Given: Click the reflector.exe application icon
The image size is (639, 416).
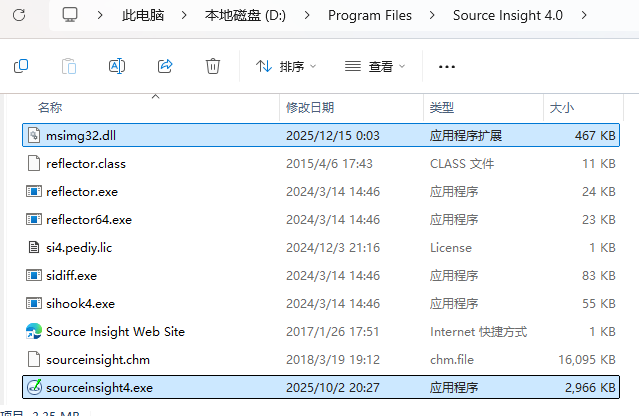Looking at the screenshot, I should coord(34,191).
